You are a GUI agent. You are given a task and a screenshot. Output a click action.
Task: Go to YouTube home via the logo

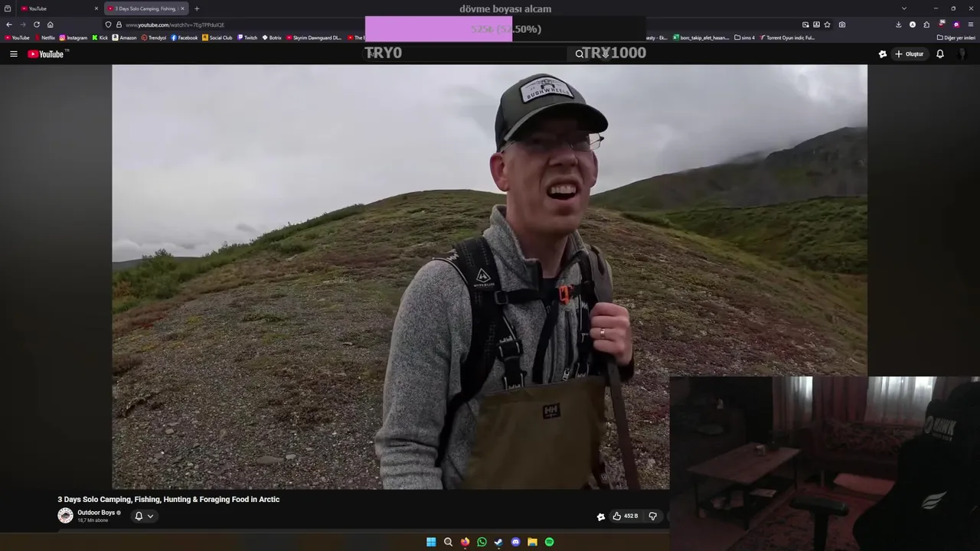(47, 54)
